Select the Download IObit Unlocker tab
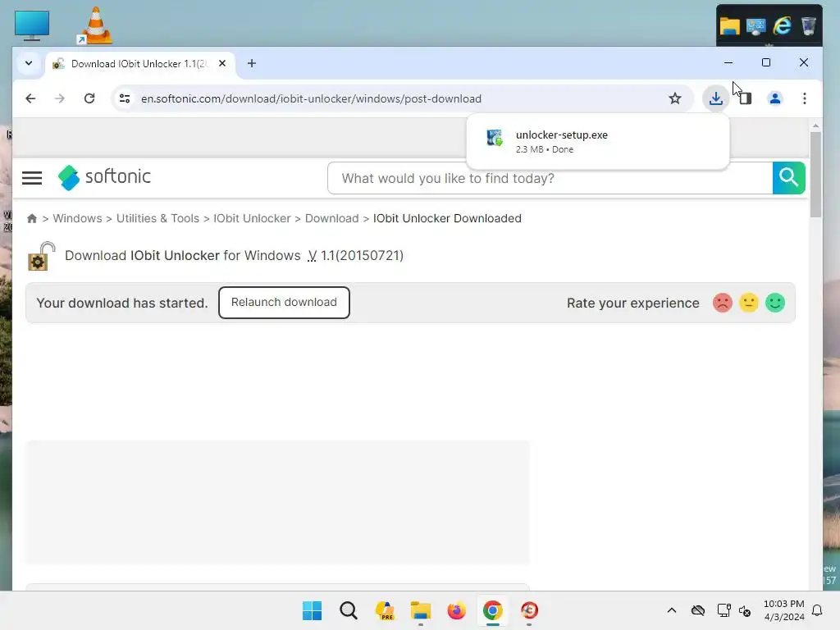This screenshot has width=840, height=630. 139,64
